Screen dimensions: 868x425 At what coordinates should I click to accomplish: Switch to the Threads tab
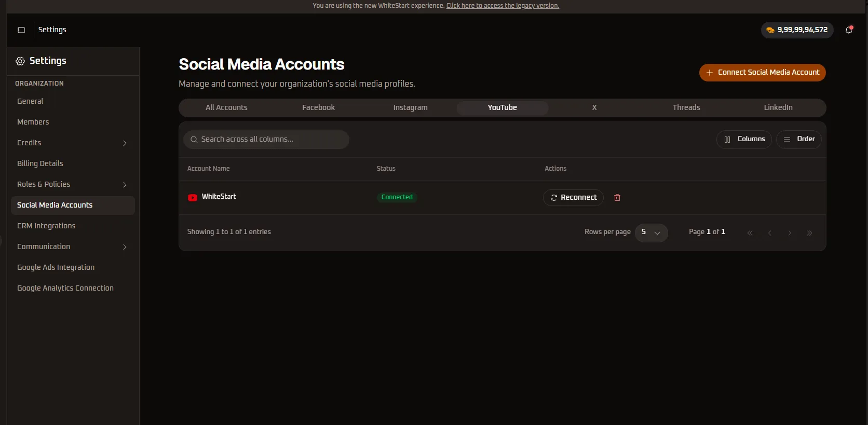pyautogui.click(x=686, y=108)
